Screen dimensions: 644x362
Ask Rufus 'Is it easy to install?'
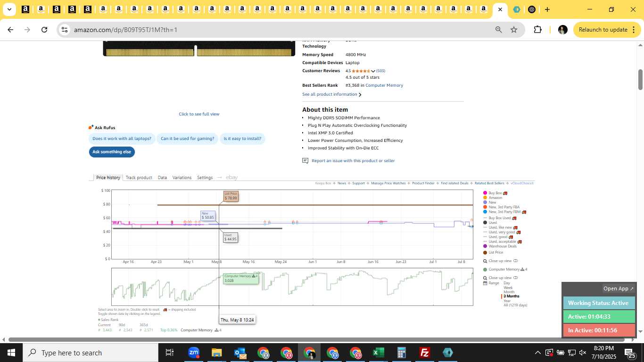242,139
